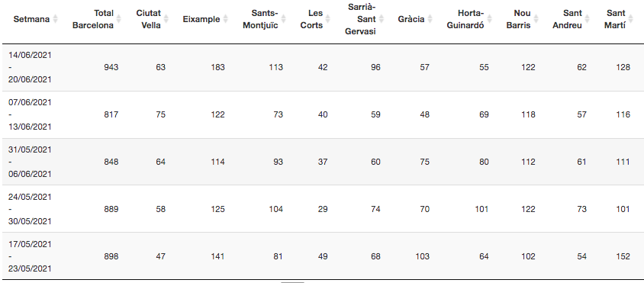644x283 pixels.
Task: Click the Eixample header label
Action: 201,19
